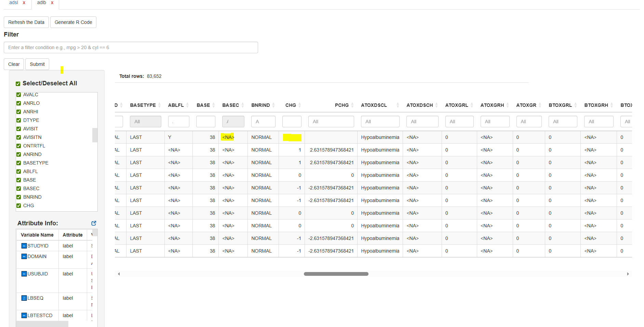This screenshot has width=644, height=327.
Task: Click the character type icon beside STUDYID
Action: coord(24,245)
